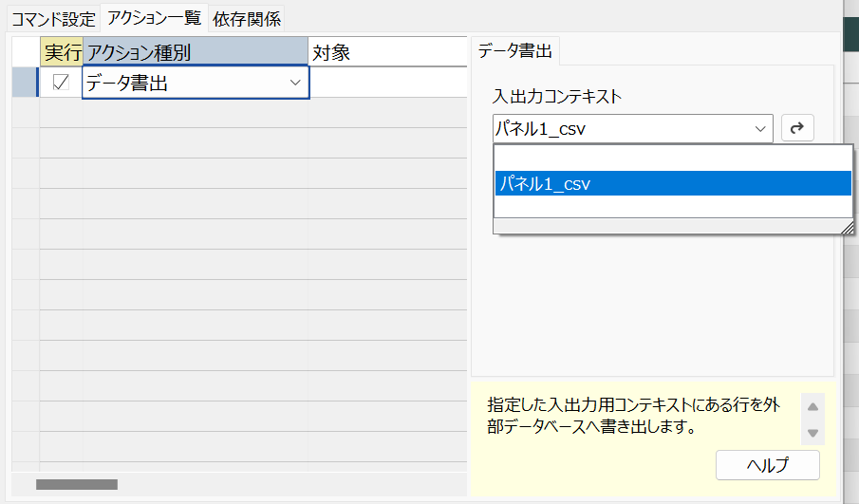Click the 対象 cell of the first row
The width and height of the screenshot is (859, 504).
click(x=388, y=83)
